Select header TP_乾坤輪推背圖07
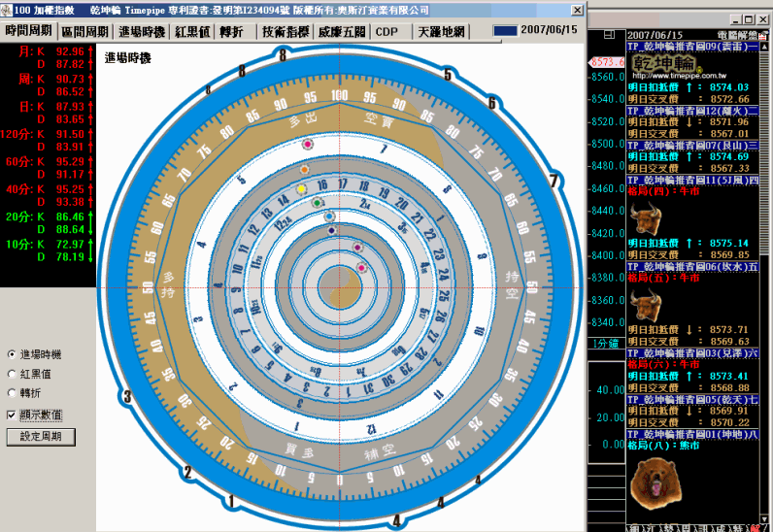 tap(692, 146)
